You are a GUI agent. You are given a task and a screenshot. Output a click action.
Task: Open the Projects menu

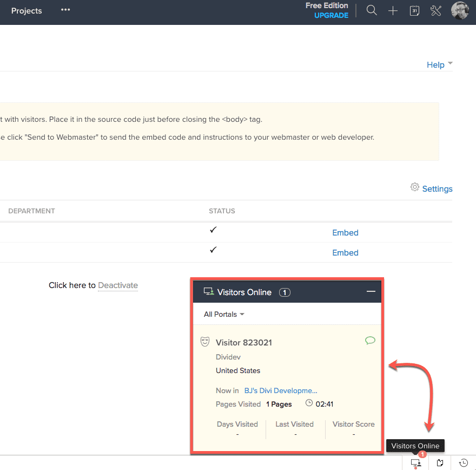[27, 10]
